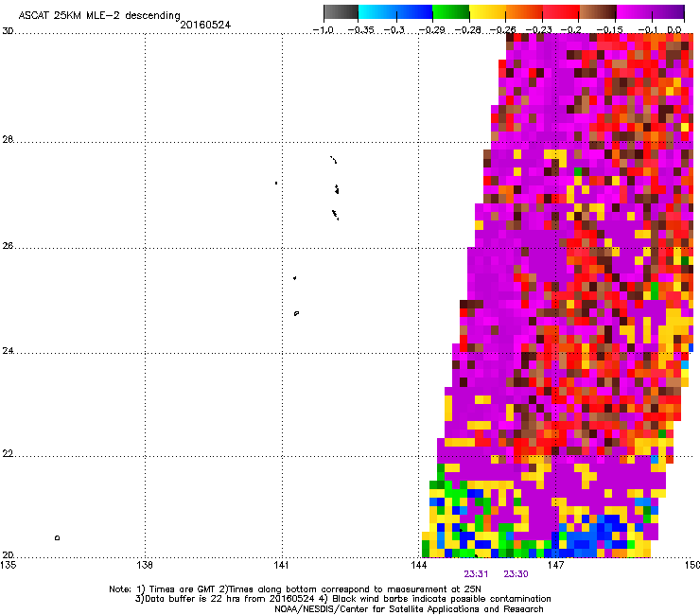Click the latitude label 20
This screenshot has height=615, width=700.
coord(8,554)
